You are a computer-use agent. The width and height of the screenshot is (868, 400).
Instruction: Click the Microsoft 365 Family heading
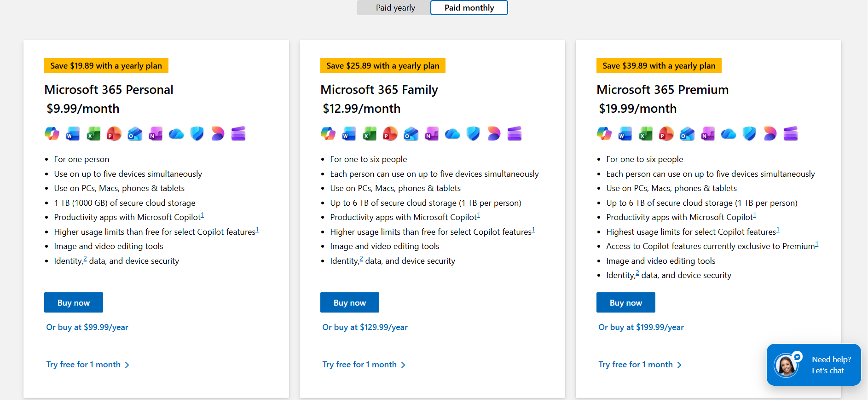[379, 89]
